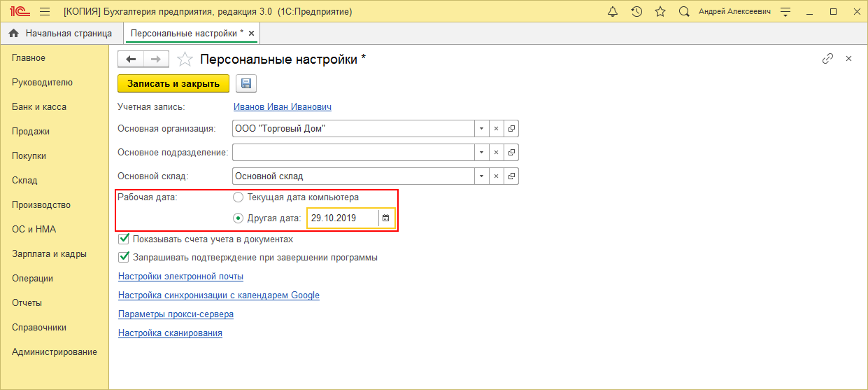Open the Банк и касса section

click(x=39, y=107)
